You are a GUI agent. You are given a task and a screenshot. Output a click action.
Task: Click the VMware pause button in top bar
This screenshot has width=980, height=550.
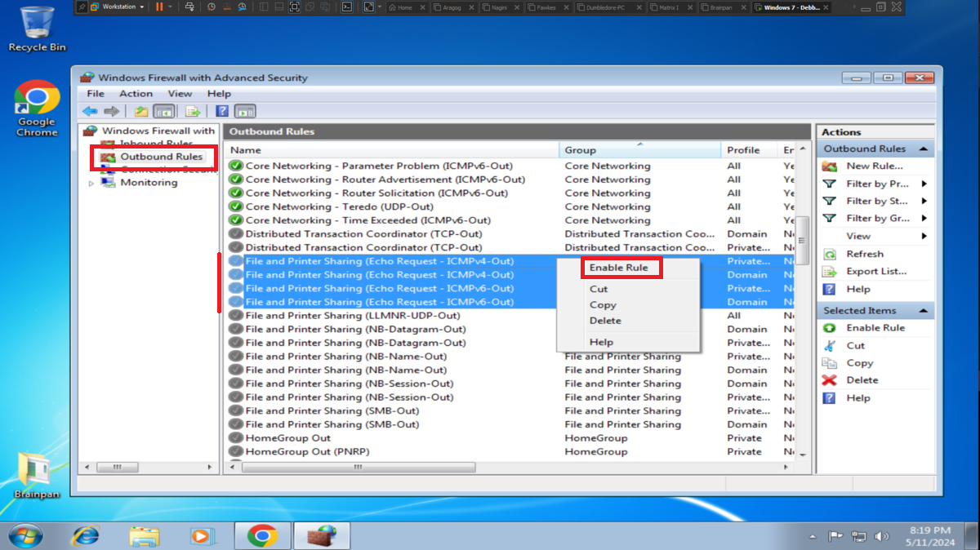pyautogui.click(x=159, y=7)
